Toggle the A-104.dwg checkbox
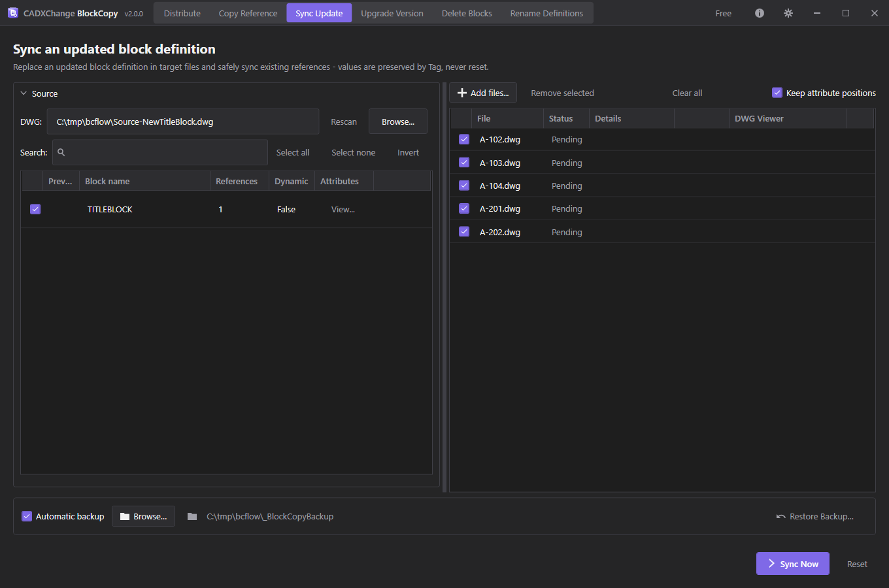 pos(464,186)
